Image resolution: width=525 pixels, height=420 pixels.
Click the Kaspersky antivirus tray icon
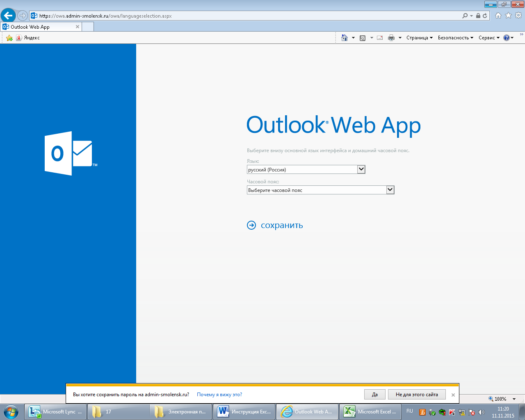[x=452, y=413]
